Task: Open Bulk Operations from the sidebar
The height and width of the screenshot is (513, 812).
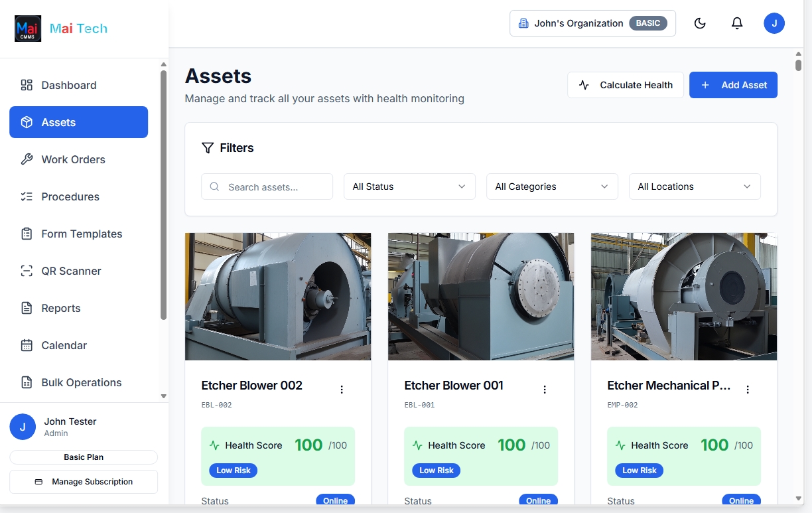Action: 81,382
